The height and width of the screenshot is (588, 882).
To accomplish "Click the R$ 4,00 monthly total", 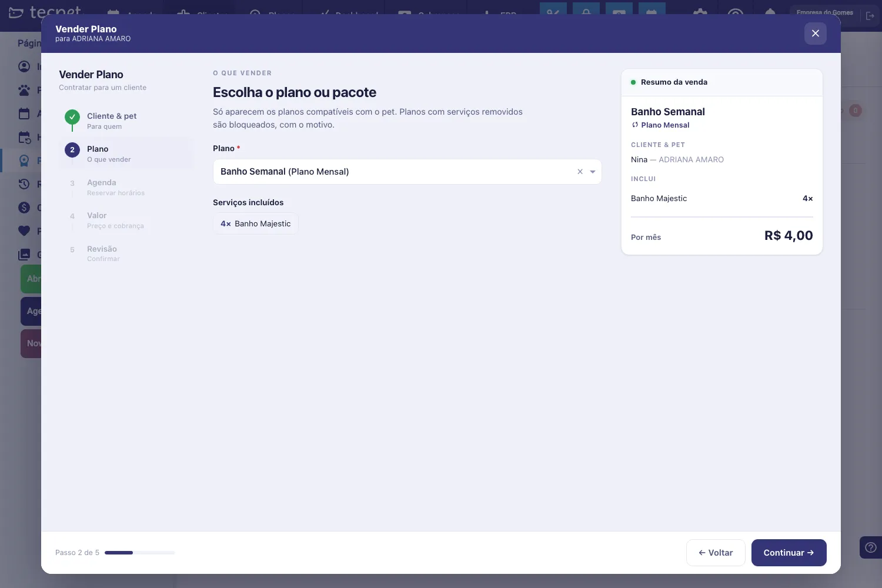I will (789, 235).
